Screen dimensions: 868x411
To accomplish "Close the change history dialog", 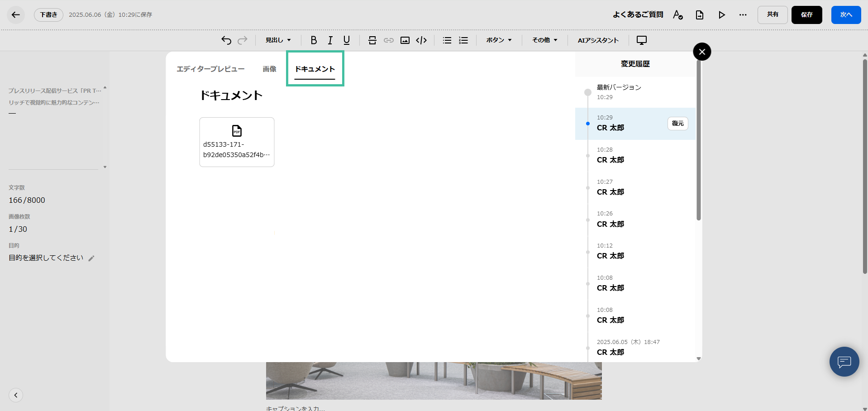I will (702, 52).
